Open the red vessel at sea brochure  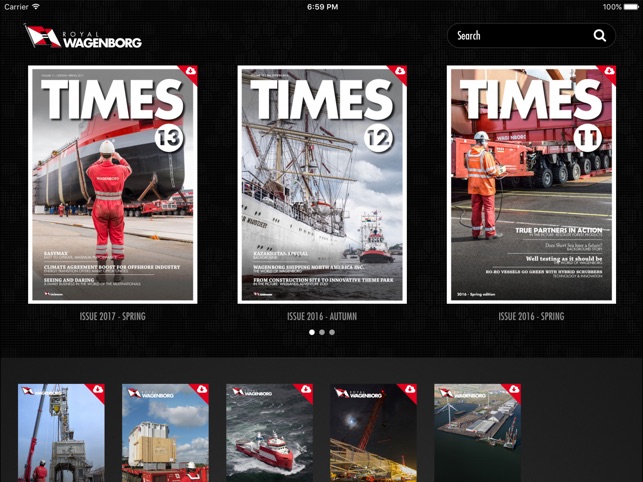269,433
